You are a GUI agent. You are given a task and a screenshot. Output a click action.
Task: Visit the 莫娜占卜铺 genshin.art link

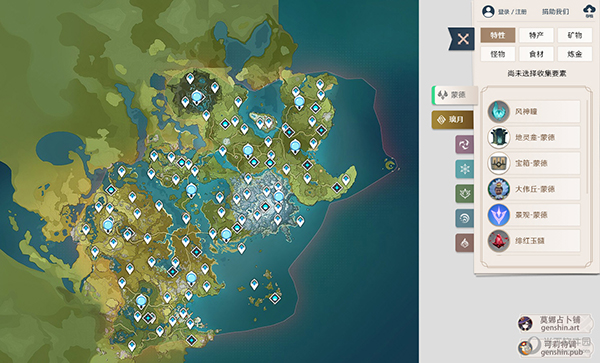(555, 323)
